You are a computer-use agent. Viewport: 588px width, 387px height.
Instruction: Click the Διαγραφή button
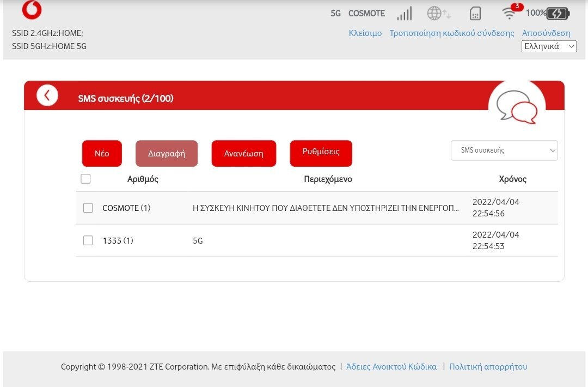pos(167,154)
